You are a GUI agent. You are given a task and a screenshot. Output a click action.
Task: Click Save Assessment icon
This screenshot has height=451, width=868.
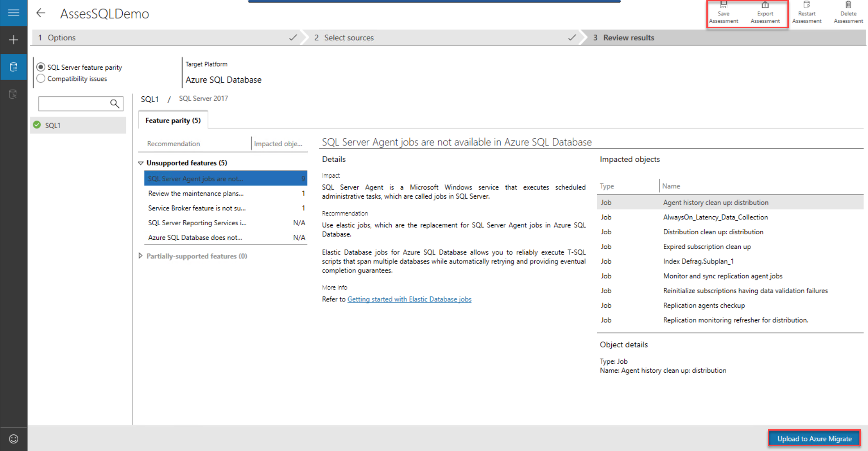pyautogui.click(x=723, y=13)
